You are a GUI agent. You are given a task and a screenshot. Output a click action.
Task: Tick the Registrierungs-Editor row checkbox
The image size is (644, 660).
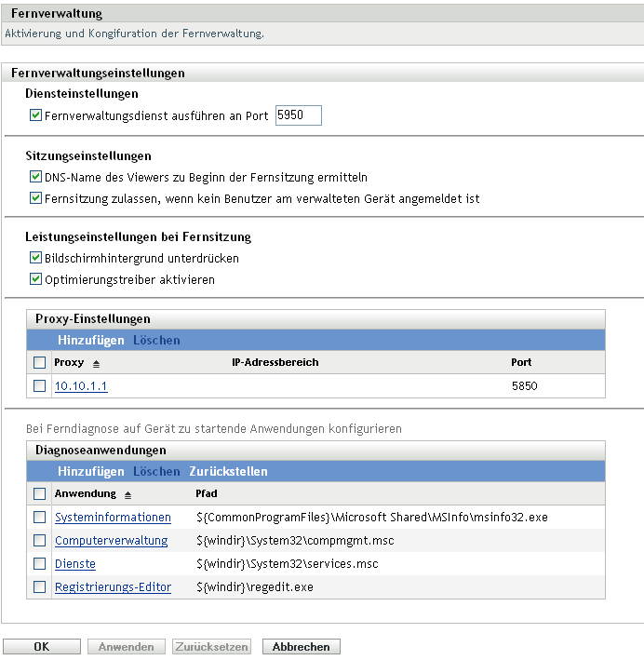tap(39, 587)
